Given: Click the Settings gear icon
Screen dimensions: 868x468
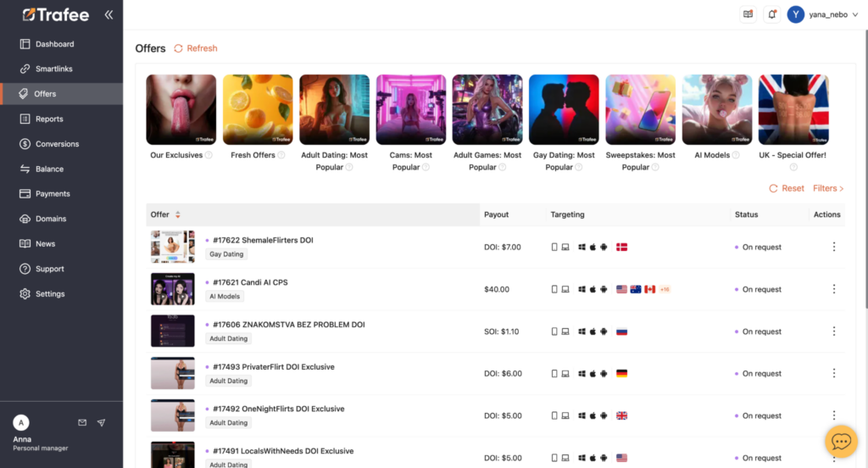Looking at the screenshot, I should 25,293.
